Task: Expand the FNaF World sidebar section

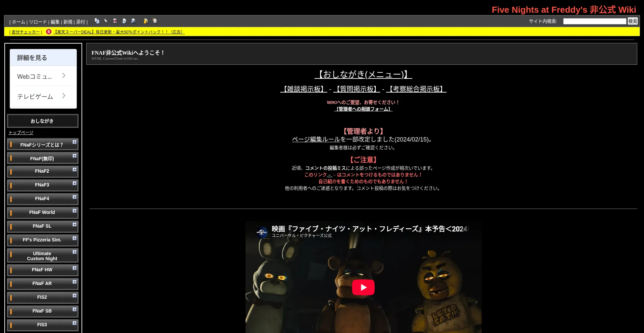Action: pyautogui.click(x=74, y=211)
